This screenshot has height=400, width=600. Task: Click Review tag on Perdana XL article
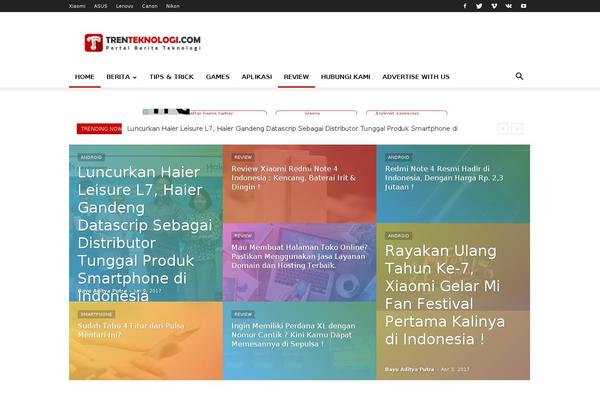point(243,314)
